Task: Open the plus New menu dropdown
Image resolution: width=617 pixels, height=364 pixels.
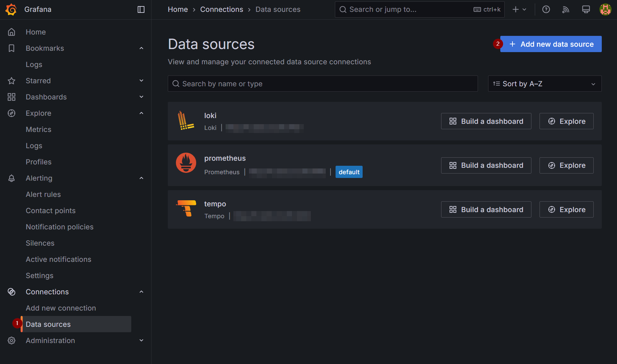Action: click(519, 9)
